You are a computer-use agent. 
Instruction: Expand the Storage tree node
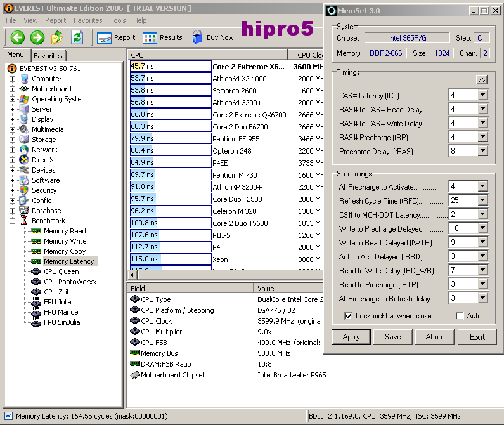12,140
